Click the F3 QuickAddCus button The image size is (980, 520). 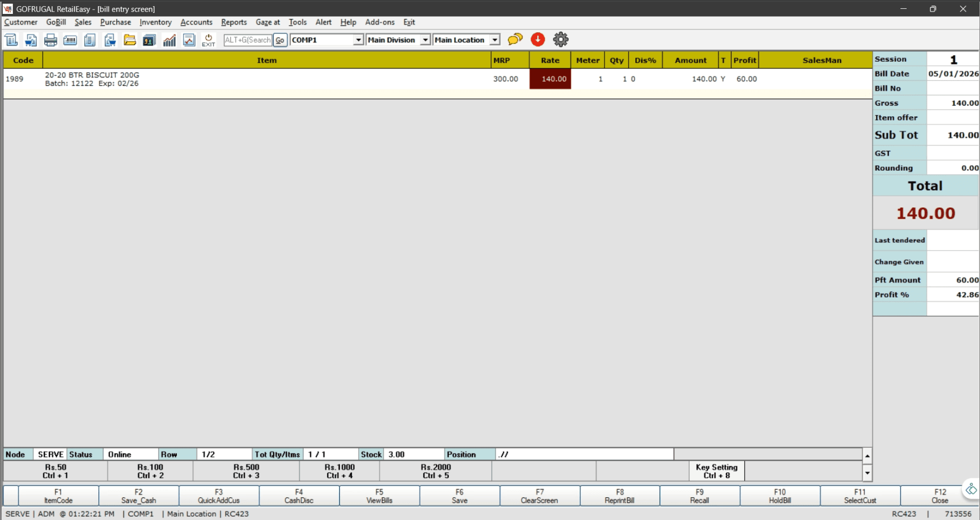[x=219, y=496]
